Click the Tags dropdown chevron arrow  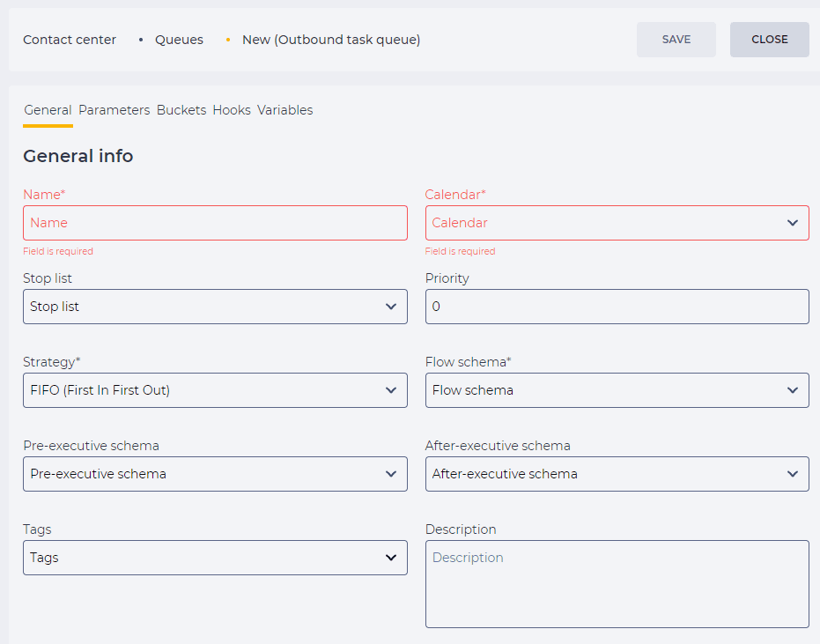coord(391,558)
